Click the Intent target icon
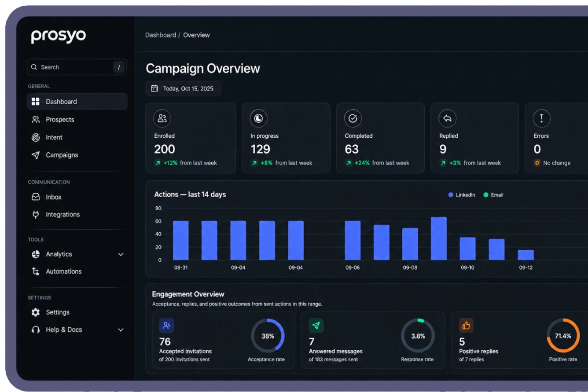This screenshot has width=588, height=392. [x=36, y=137]
